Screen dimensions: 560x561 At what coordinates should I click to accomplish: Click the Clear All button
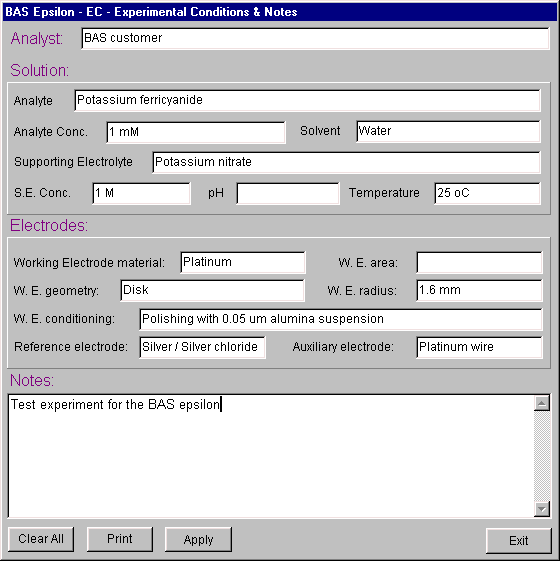pyautogui.click(x=41, y=539)
